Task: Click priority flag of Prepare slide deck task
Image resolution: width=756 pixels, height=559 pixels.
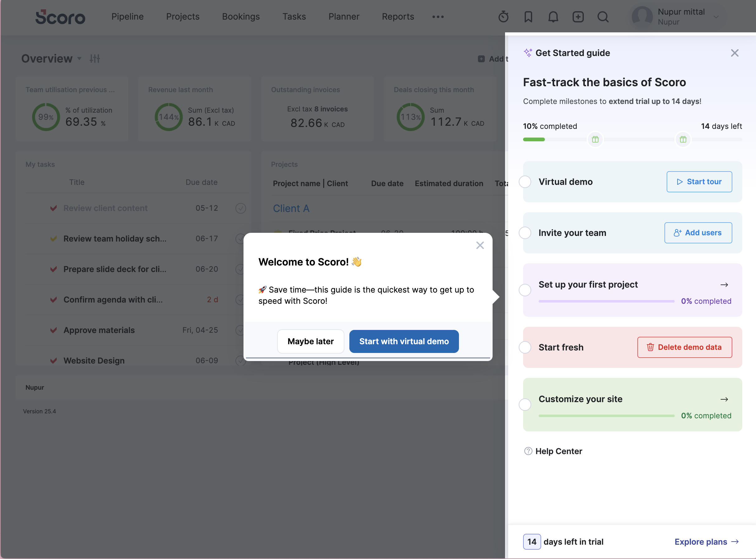Action: (x=54, y=269)
